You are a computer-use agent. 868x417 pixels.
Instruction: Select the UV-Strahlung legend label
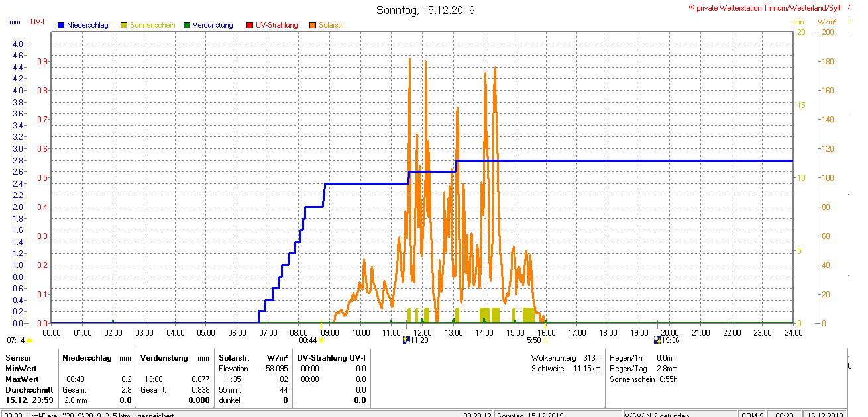click(x=277, y=25)
